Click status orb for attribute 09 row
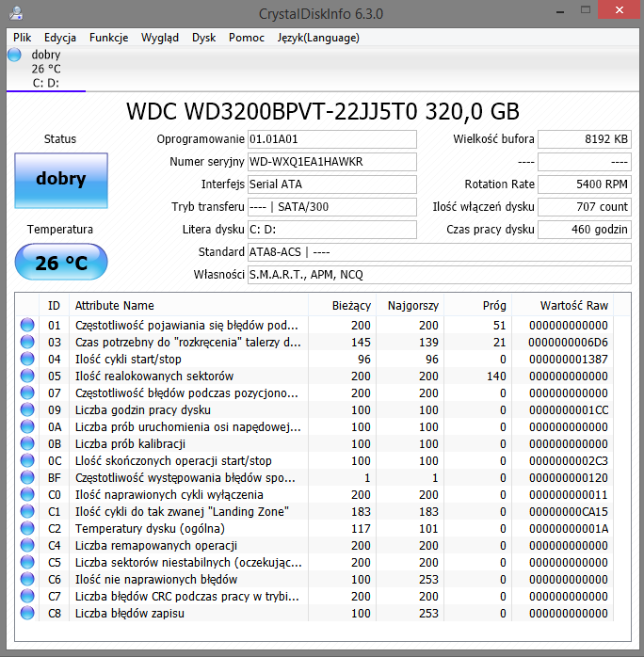Viewport: 644px width, 657px height. tap(27, 409)
